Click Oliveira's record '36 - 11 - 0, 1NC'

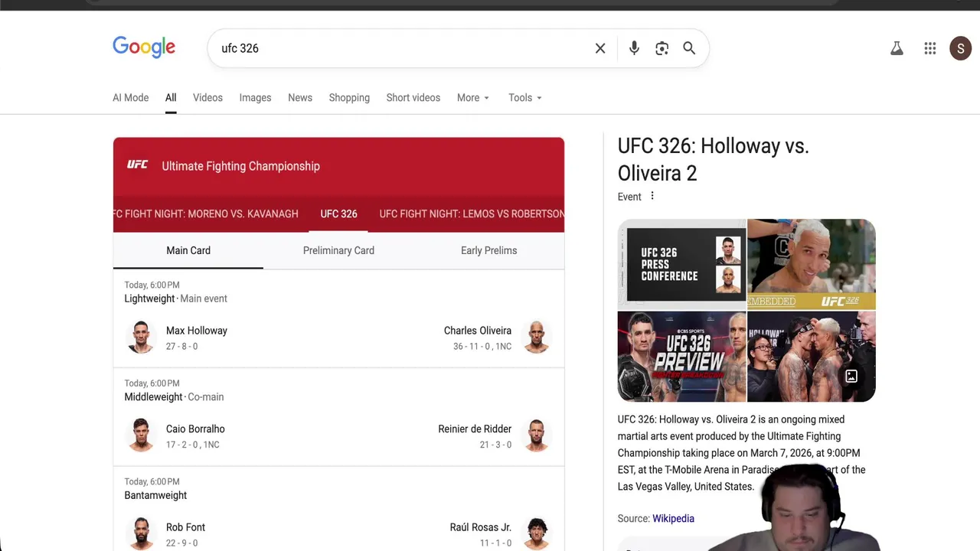(482, 346)
